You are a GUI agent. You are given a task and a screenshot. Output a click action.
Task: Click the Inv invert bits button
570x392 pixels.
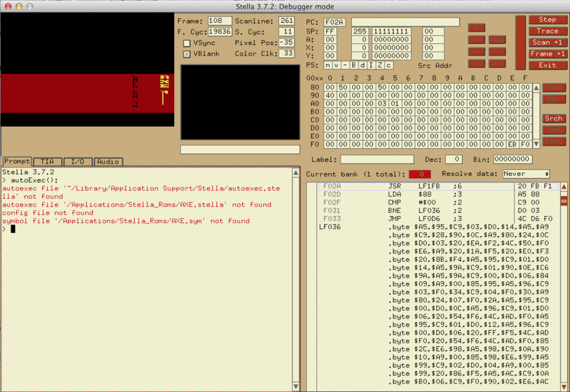tap(476, 40)
